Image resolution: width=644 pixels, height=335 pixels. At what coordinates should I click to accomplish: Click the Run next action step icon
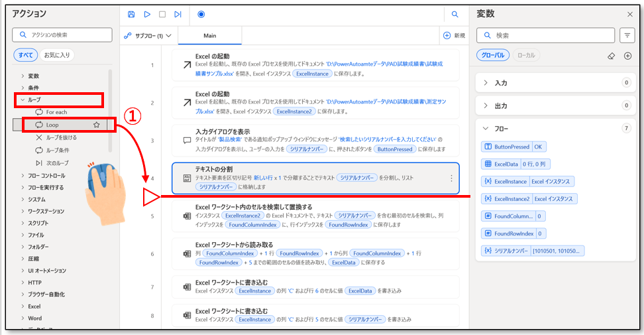point(178,14)
